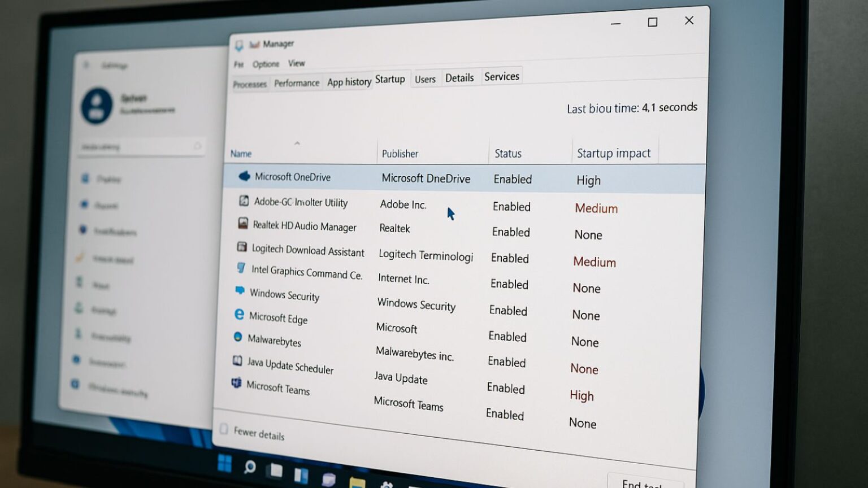Screen dimensions: 868x488
Task: Select the Adobe GC Invoker Utility entry
Action: coord(301,202)
